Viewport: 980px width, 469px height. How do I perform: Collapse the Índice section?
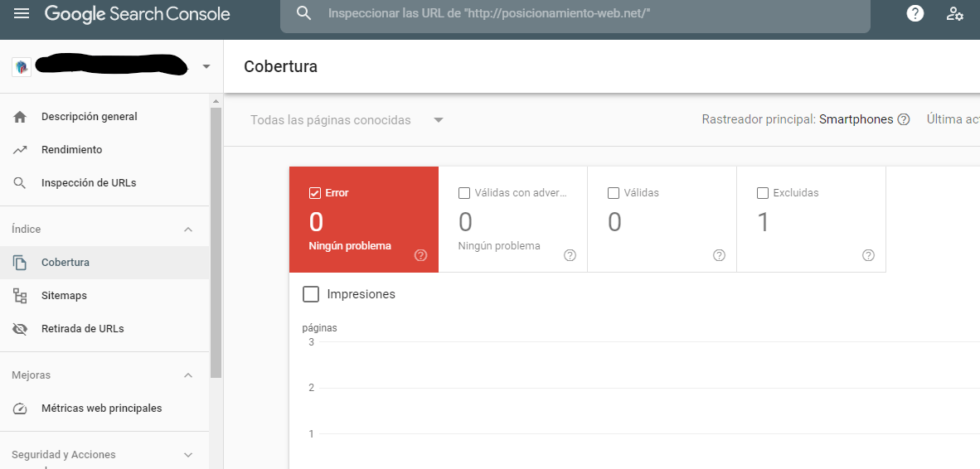click(188, 230)
